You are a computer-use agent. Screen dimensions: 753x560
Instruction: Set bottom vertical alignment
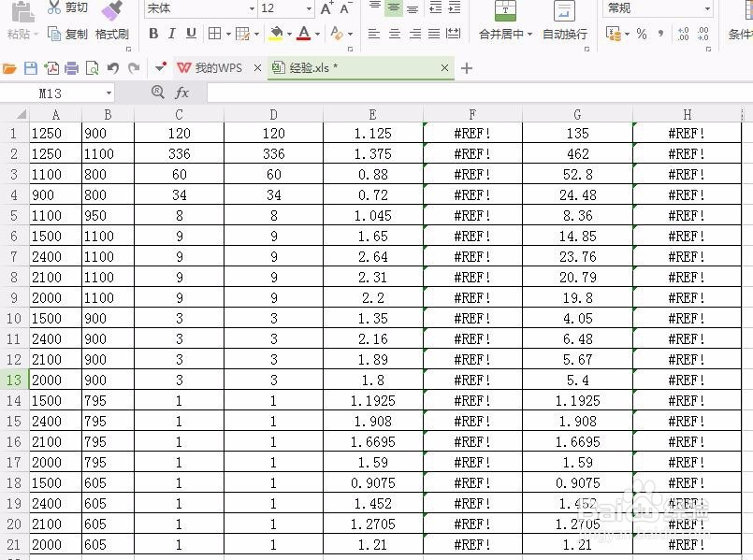coord(412,8)
